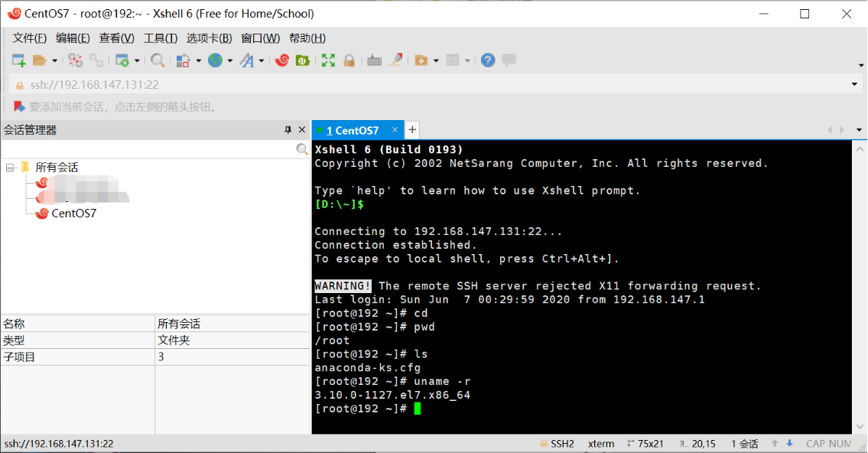Click the color scheme toolbar icon

pos(184,60)
